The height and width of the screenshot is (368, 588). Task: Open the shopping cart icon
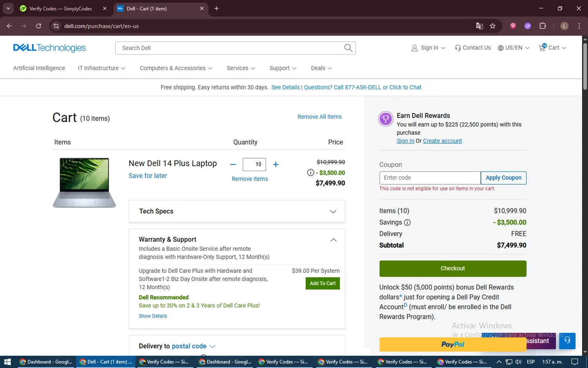click(x=542, y=47)
